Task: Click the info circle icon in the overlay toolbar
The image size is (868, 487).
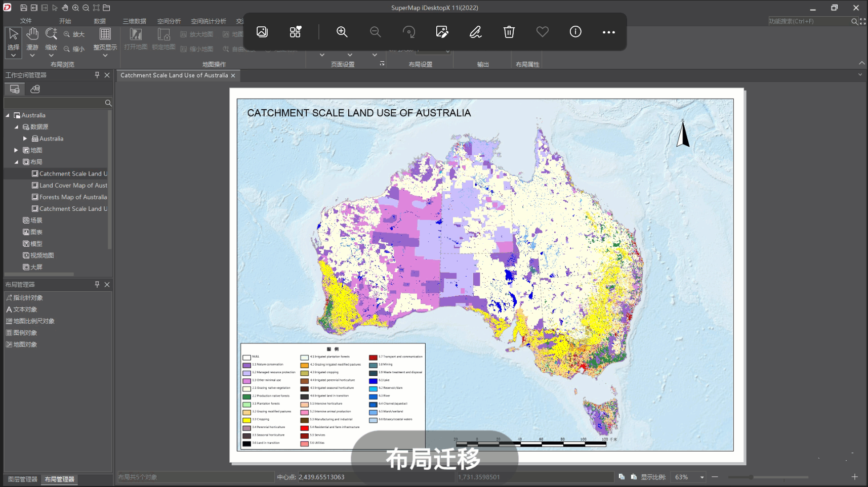Action: pyautogui.click(x=575, y=32)
